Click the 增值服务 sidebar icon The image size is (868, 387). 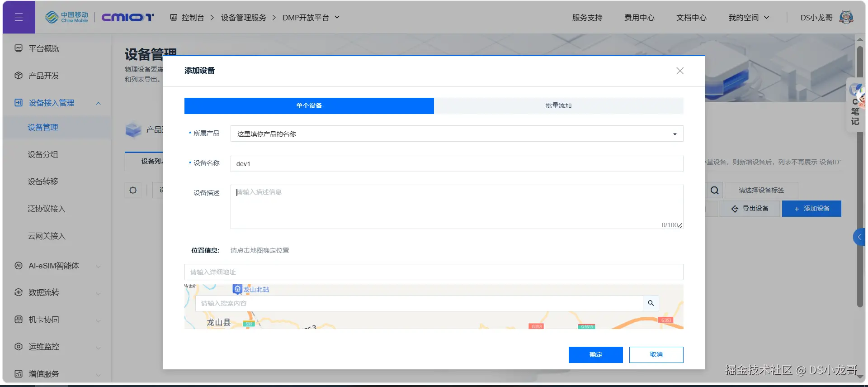point(19,374)
